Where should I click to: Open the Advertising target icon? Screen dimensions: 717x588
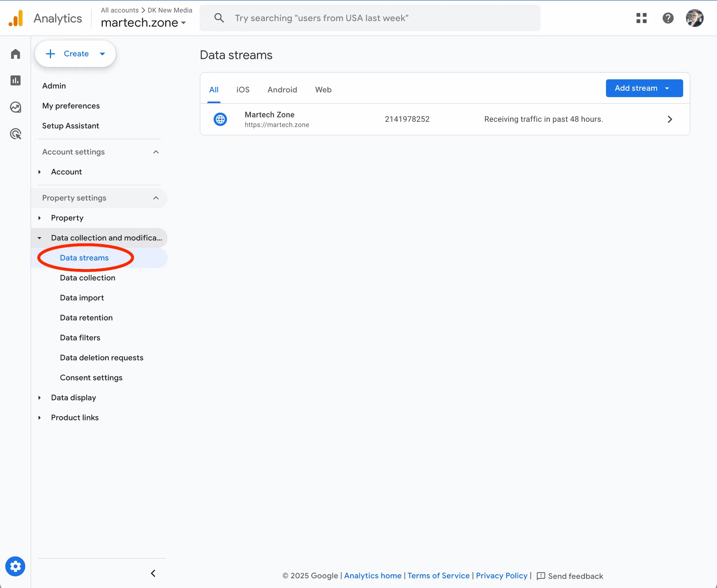click(x=15, y=134)
